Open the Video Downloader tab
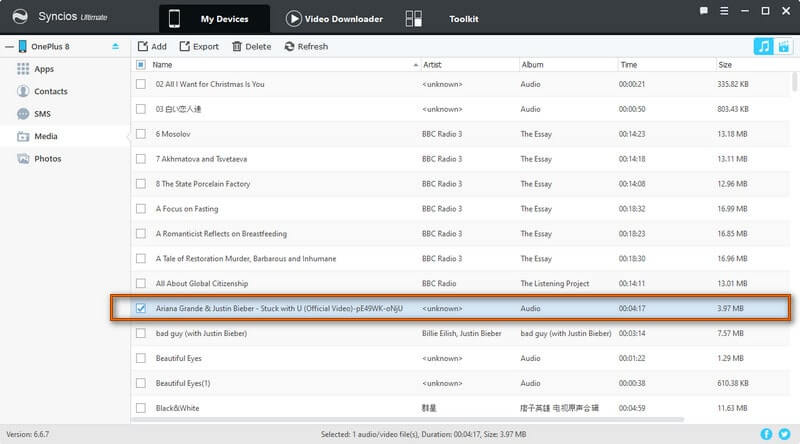Viewport: 800px width, 444px height. (335, 19)
